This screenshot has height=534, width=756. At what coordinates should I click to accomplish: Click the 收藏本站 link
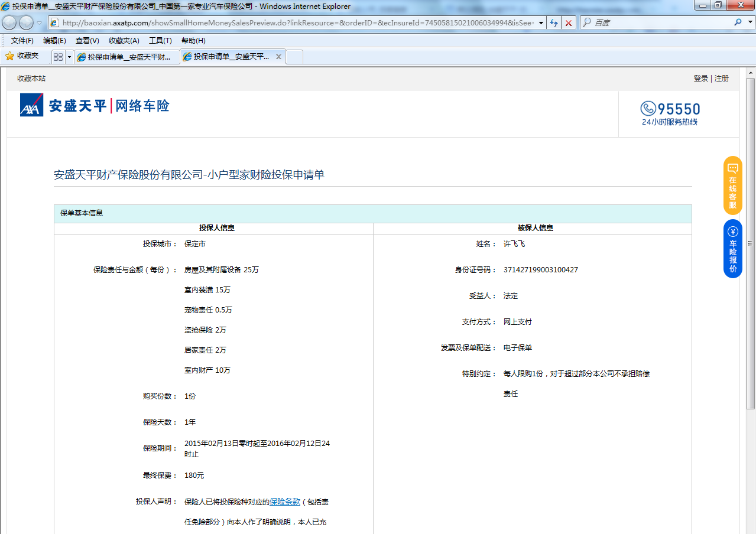[x=31, y=79]
